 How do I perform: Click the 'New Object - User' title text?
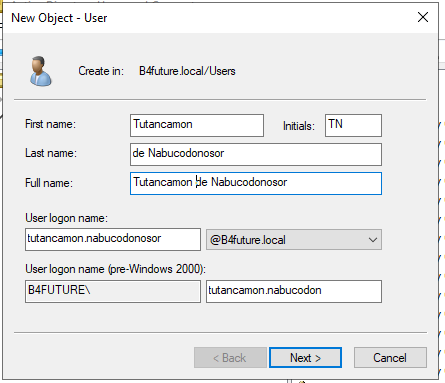59,18
